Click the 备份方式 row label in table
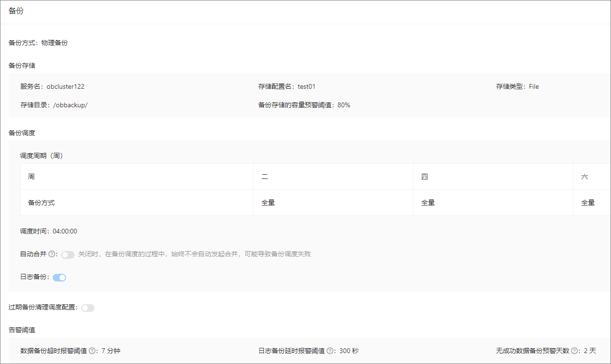 41,203
